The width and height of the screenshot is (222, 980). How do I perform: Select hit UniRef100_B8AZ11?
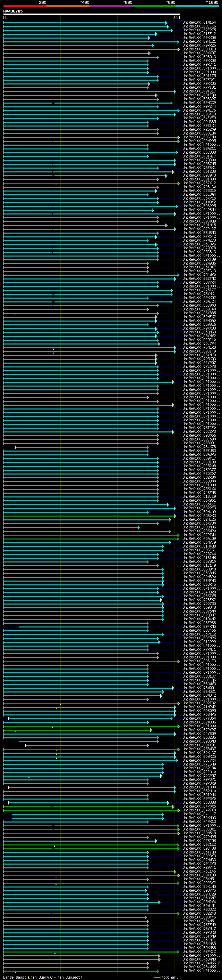(199, 149)
